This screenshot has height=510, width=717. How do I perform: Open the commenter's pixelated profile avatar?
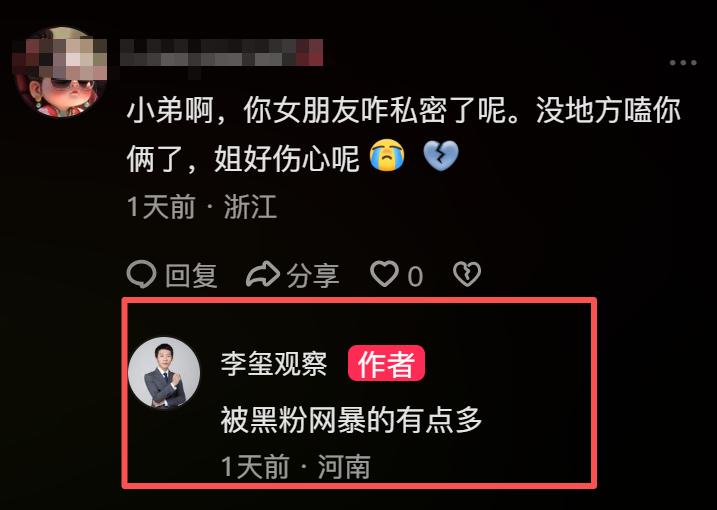[59, 72]
